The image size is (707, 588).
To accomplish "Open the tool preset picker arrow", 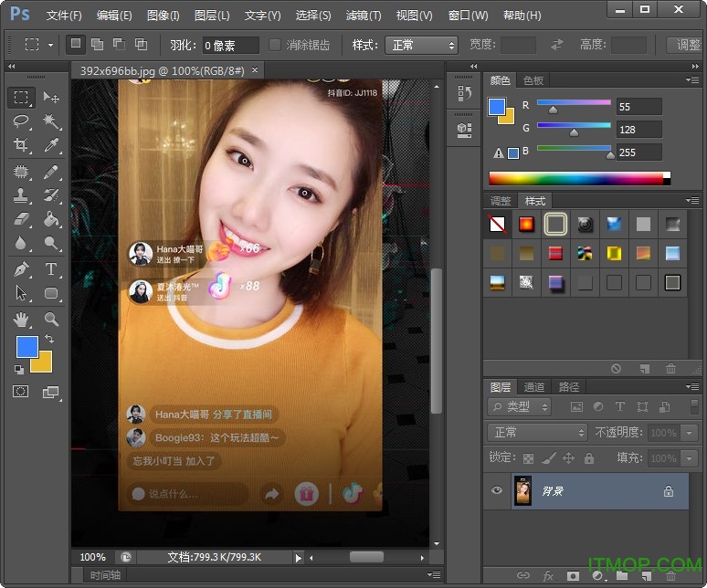I will point(50,45).
